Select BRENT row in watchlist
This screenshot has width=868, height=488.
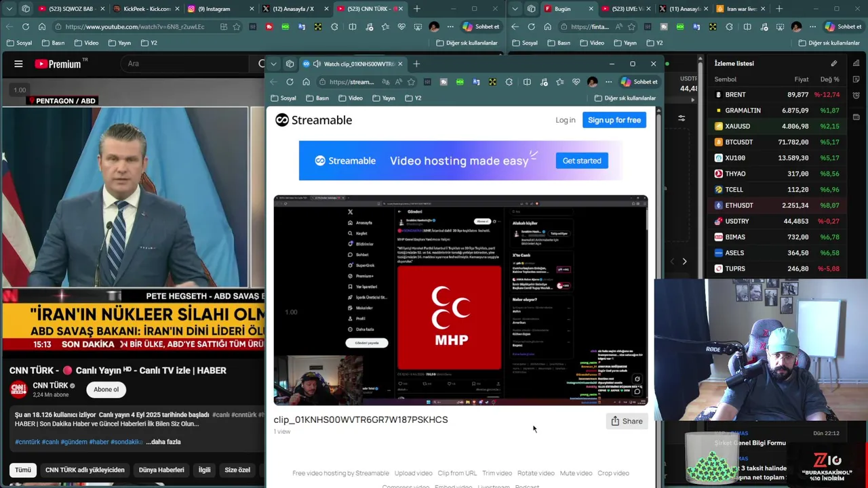point(778,95)
